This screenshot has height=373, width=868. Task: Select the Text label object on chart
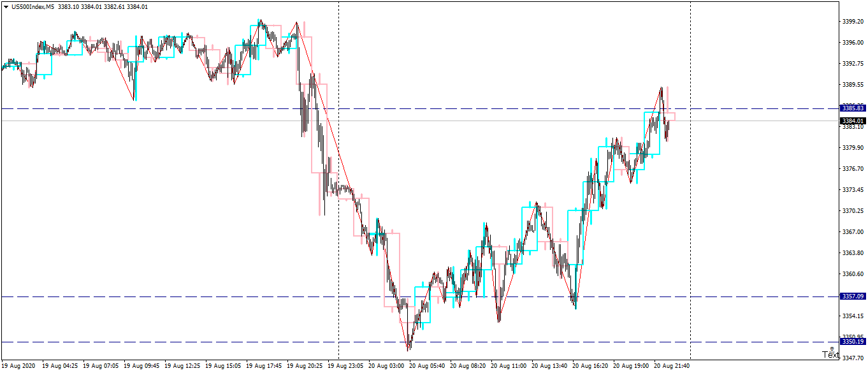[x=830, y=355]
